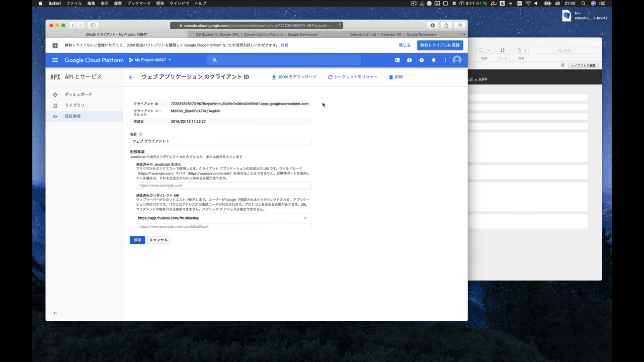Image resolution: width=644 pixels, height=362 pixels.
Task: Remove the app.frudens.com redirect URI
Action: click(305, 218)
